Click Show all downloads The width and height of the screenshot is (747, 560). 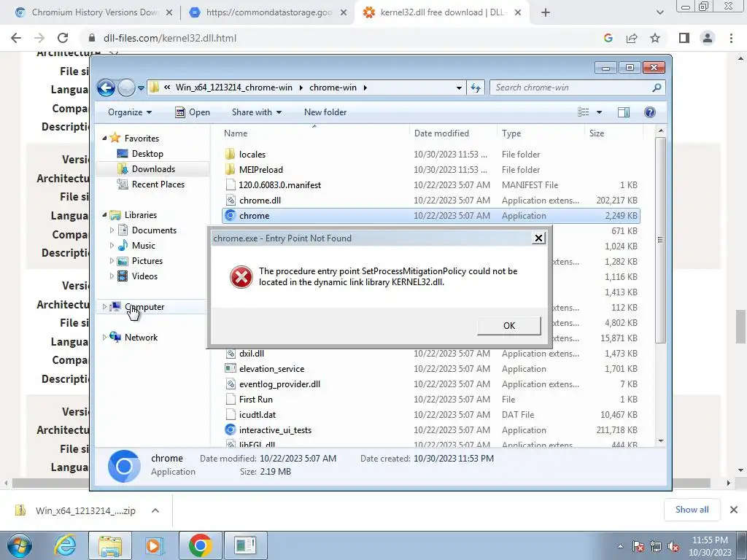(692, 510)
